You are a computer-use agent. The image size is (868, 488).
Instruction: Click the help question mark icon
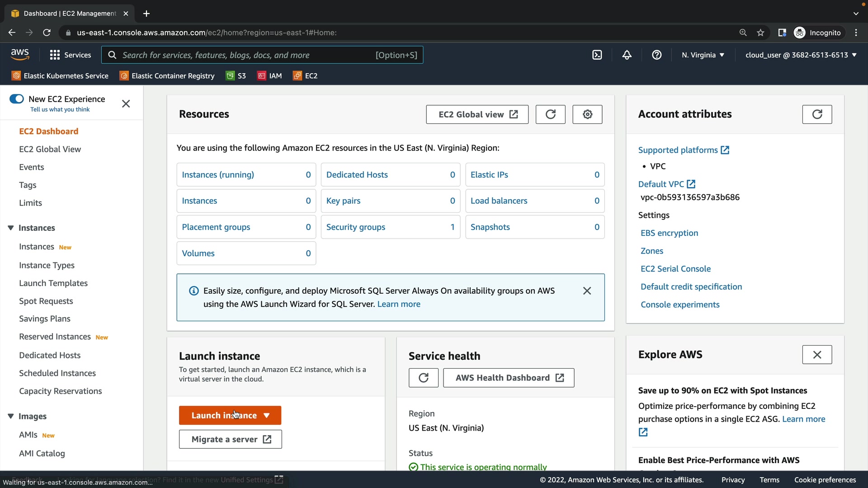(656, 55)
